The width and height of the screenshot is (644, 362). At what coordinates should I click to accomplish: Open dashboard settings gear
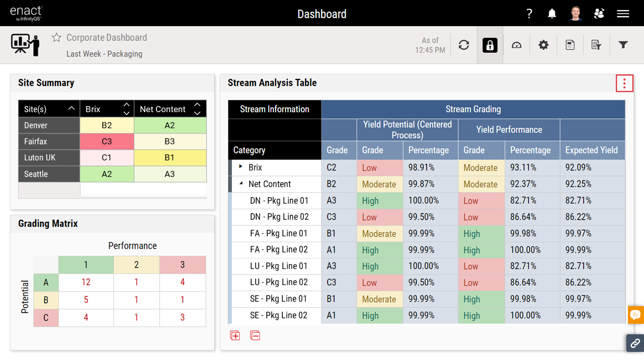(543, 45)
